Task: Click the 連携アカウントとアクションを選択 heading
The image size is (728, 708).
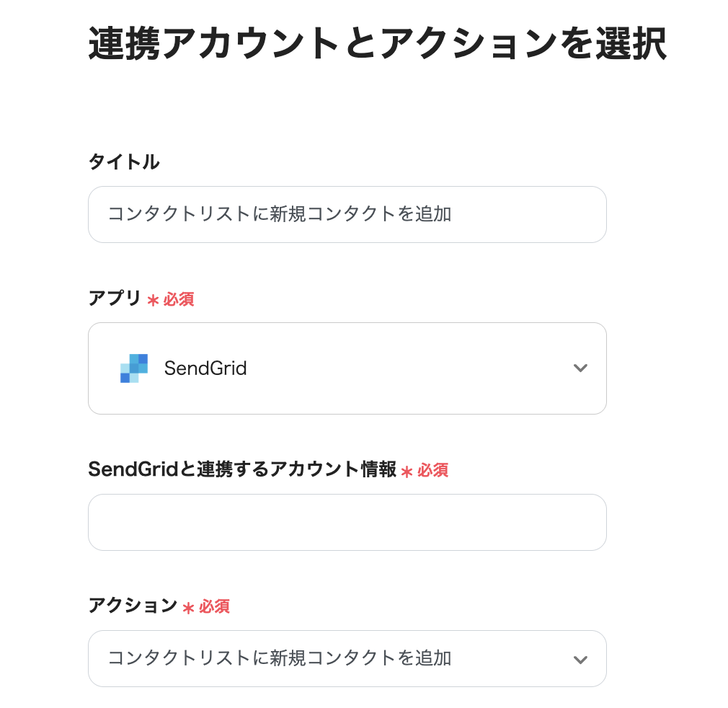Action: [377, 45]
